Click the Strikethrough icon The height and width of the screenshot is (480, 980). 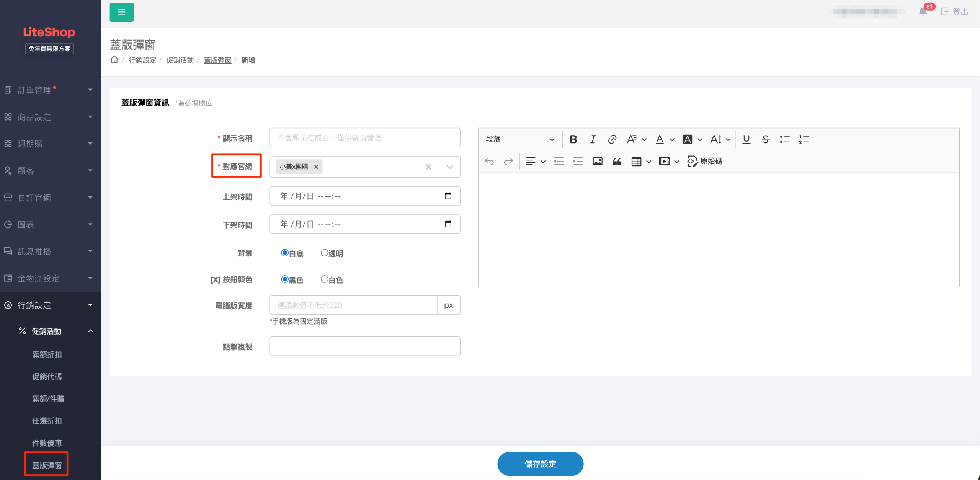pos(765,139)
